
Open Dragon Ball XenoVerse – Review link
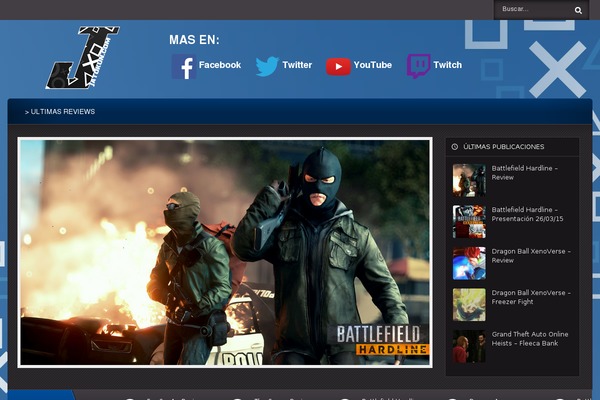pyautogui.click(x=531, y=256)
